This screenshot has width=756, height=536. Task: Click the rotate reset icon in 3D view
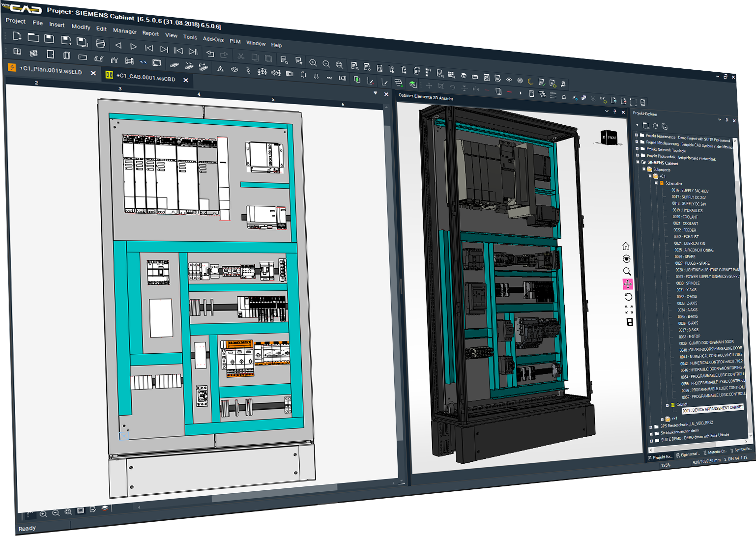point(628,297)
